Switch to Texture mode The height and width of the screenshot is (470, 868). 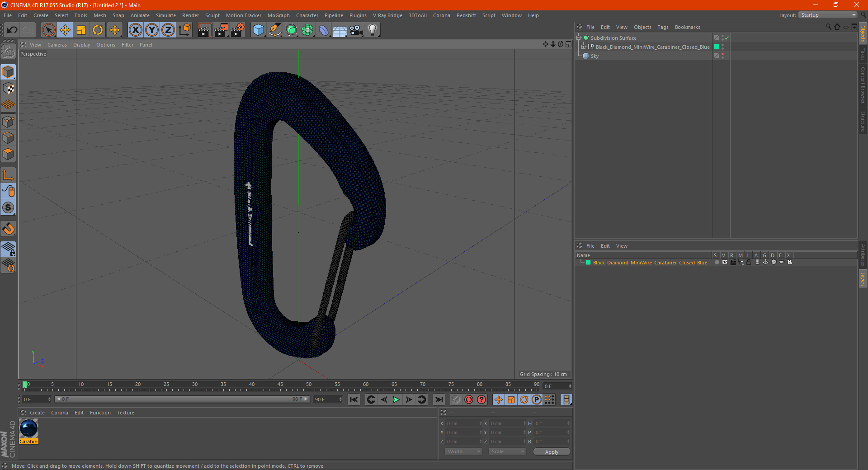coord(8,88)
